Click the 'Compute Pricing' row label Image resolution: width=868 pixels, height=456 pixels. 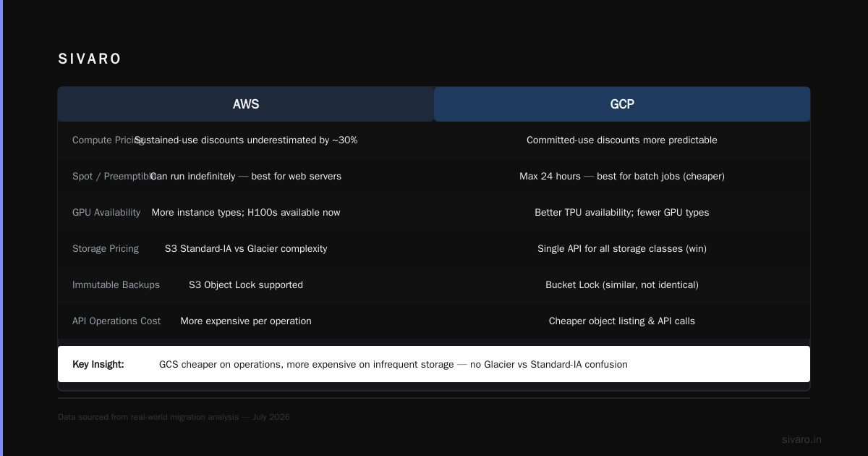(109, 140)
